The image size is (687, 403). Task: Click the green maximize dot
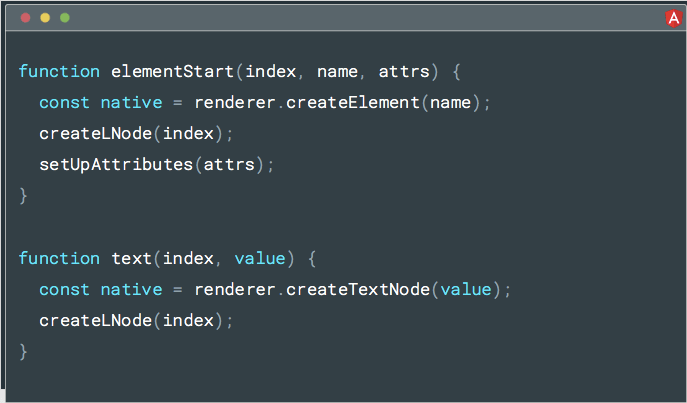click(65, 18)
